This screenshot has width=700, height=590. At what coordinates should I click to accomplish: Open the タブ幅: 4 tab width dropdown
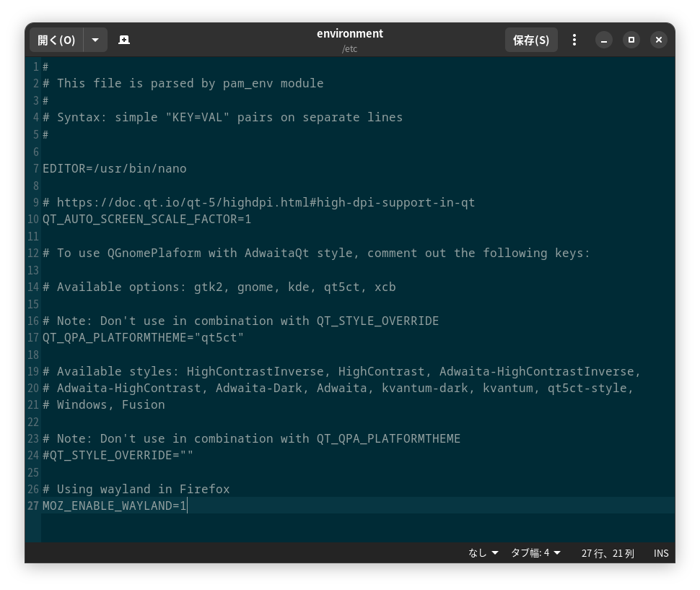[x=535, y=553]
